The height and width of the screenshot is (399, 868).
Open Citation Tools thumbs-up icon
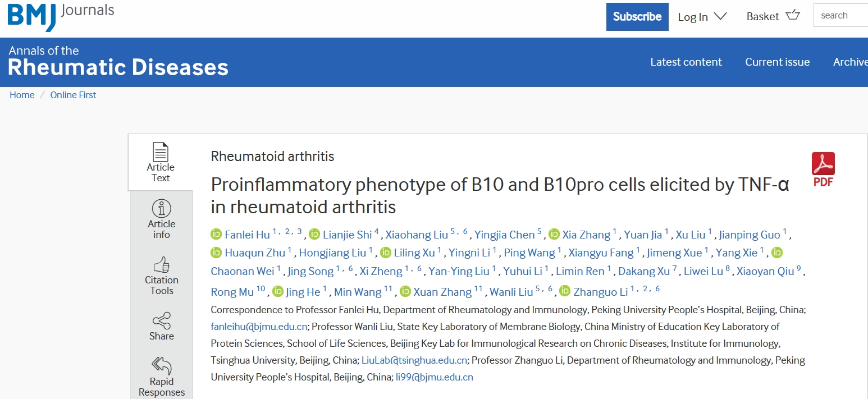(162, 265)
